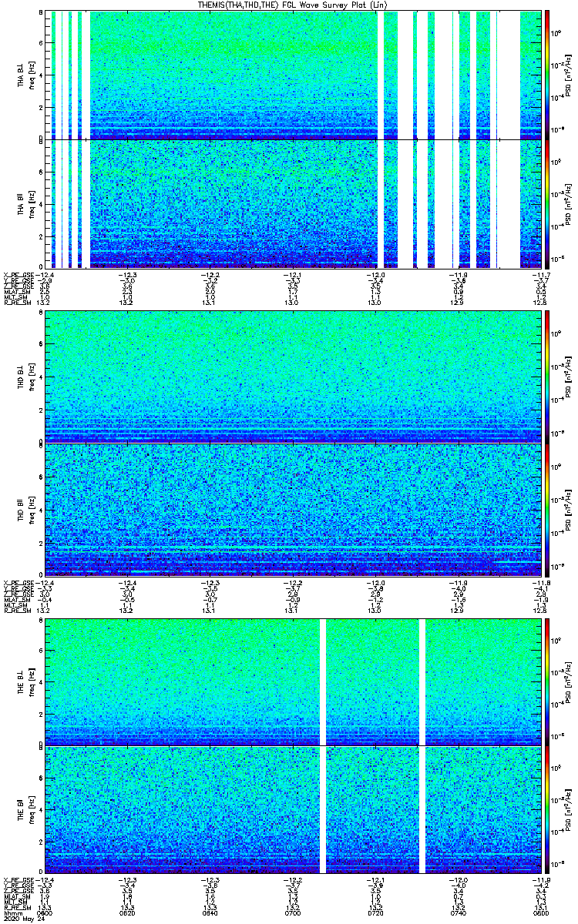Image resolution: width=578 pixels, height=924 pixels.
Task: Click the 0640 time tick label
Action: click(211, 914)
